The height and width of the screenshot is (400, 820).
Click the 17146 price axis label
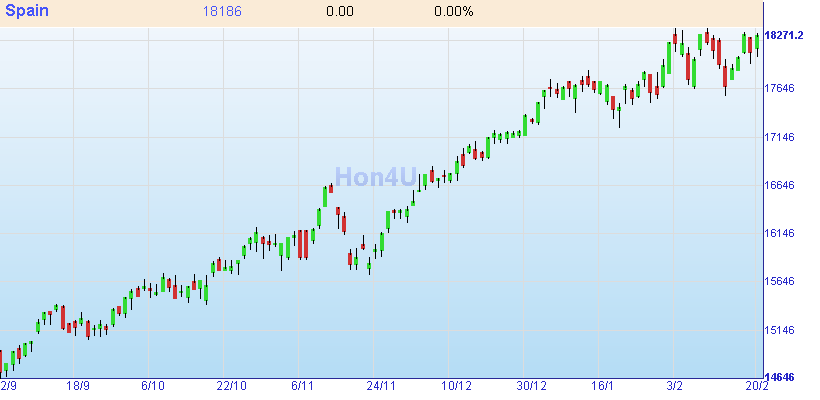point(779,137)
